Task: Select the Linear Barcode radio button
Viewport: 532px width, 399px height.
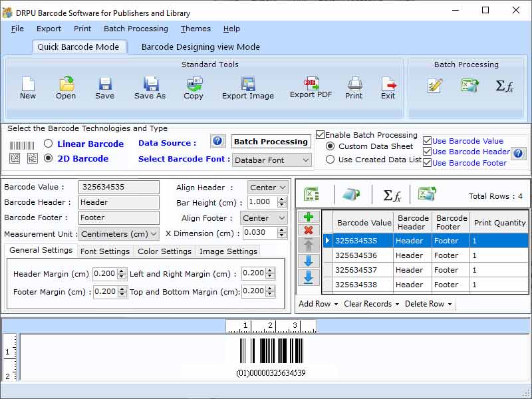Action: 47,144
